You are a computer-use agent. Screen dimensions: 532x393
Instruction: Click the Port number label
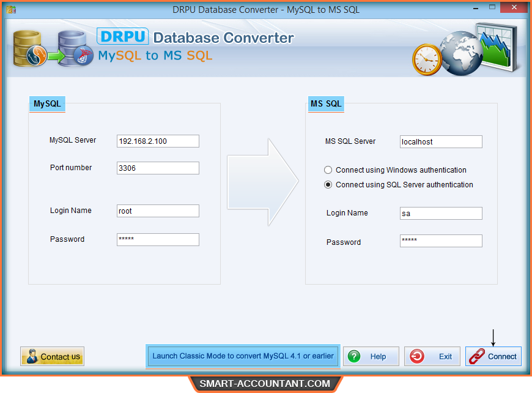click(x=70, y=168)
